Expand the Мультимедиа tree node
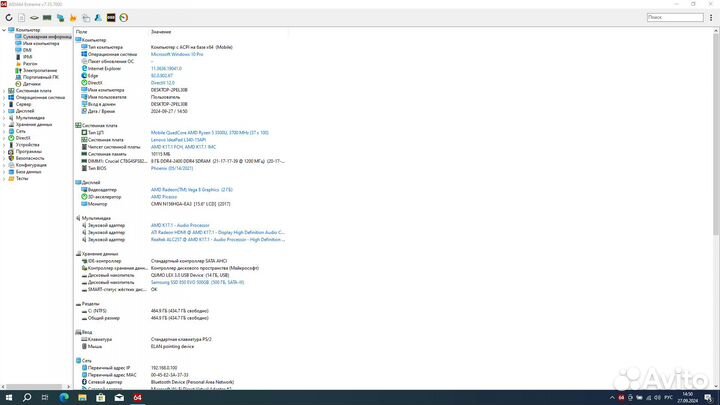720x405 pixels. pos(4,118)
